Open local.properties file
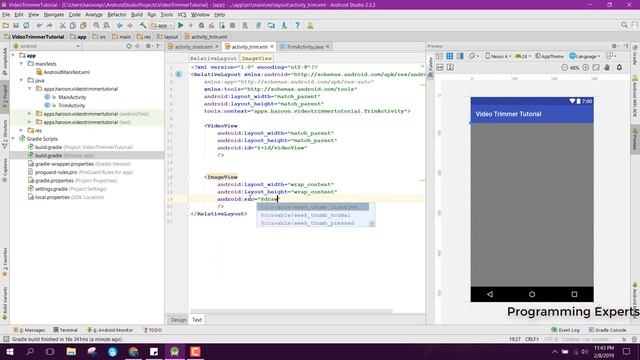The image size is (640, 360). (x=52, y=197)
